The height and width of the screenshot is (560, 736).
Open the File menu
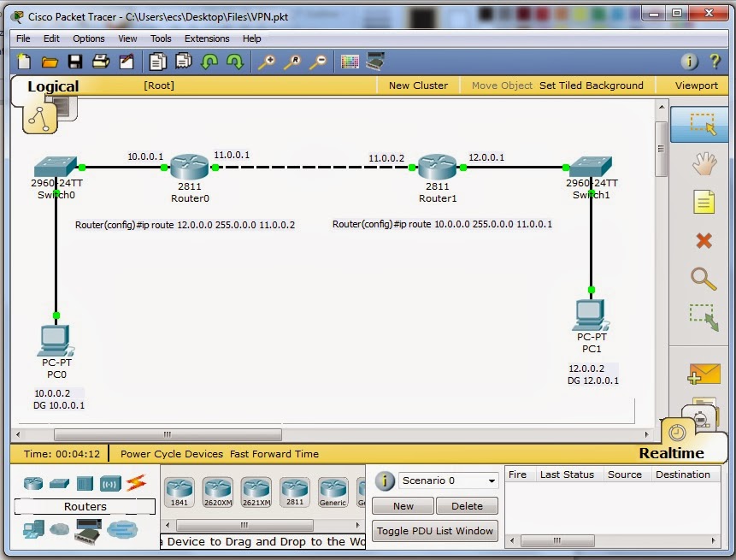tap(23, 38)
